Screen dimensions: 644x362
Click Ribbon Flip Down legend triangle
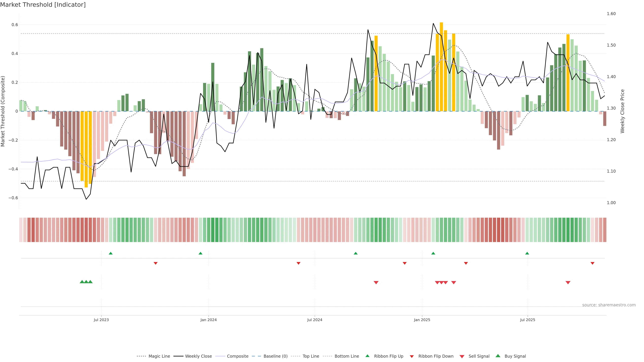coord(412,356)
